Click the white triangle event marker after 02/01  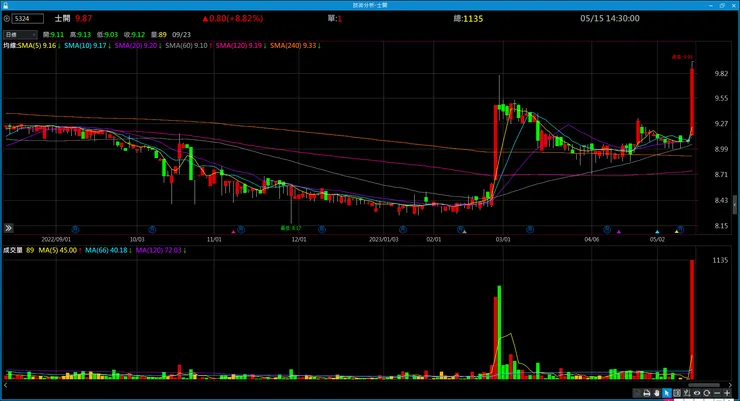tap(464, 232)
